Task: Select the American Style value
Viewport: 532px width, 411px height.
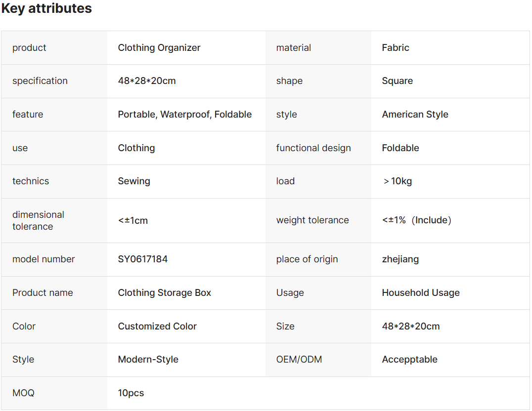Action: click(415, 115)
